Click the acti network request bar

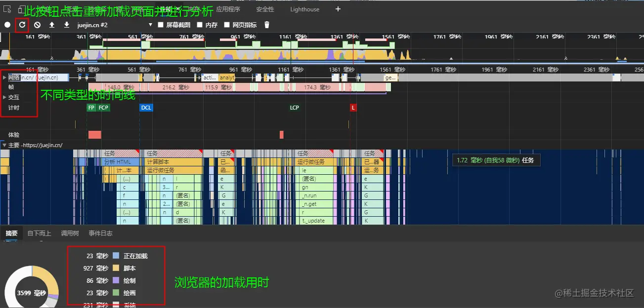[210, 77]
